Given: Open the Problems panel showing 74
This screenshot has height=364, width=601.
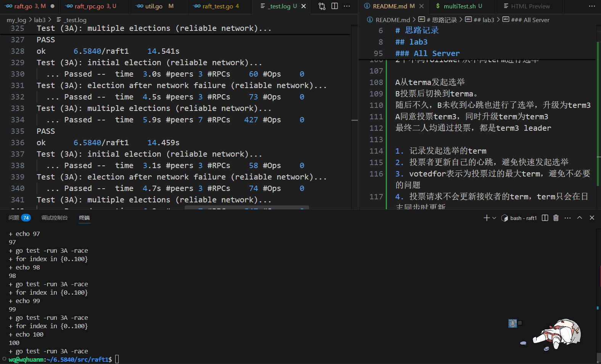Looking at the screenshot, I should [x=19, y=218].
